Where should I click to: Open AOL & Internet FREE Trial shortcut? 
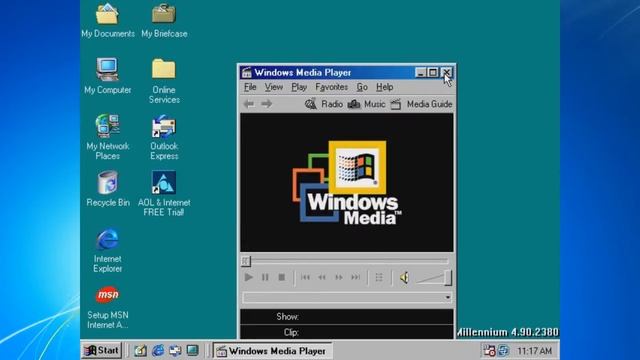tap(164, 193)
